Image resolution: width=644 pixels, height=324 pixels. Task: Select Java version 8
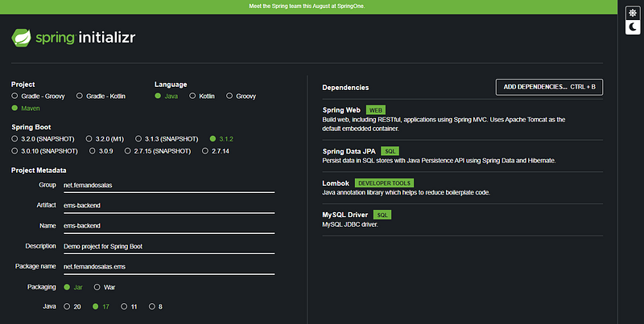[155, 306]
